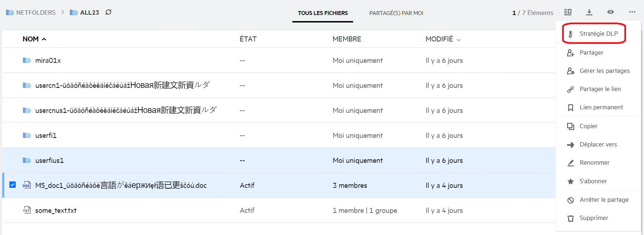644x235 pixels.
Task: Open the some_text.txt file link
Action: 56,210
